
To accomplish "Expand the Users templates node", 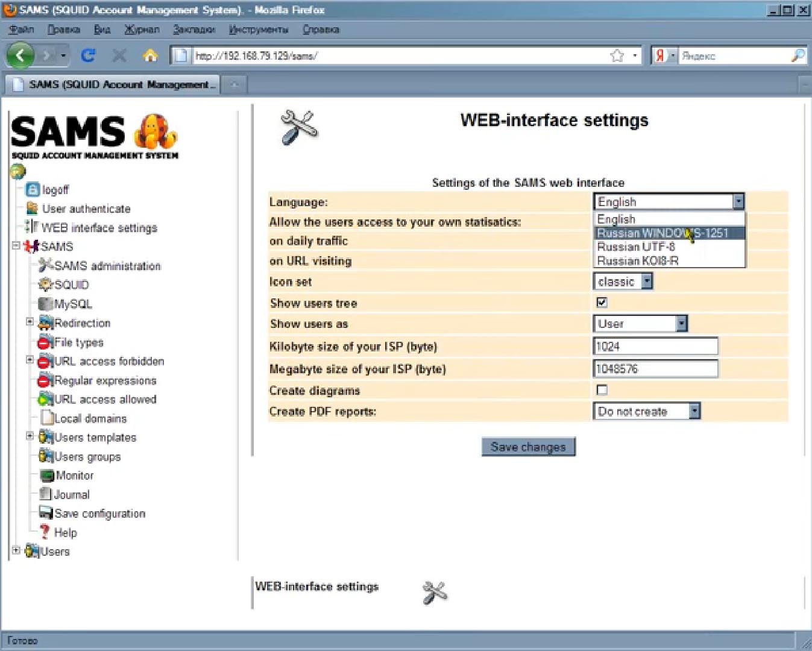I will 30,436.
